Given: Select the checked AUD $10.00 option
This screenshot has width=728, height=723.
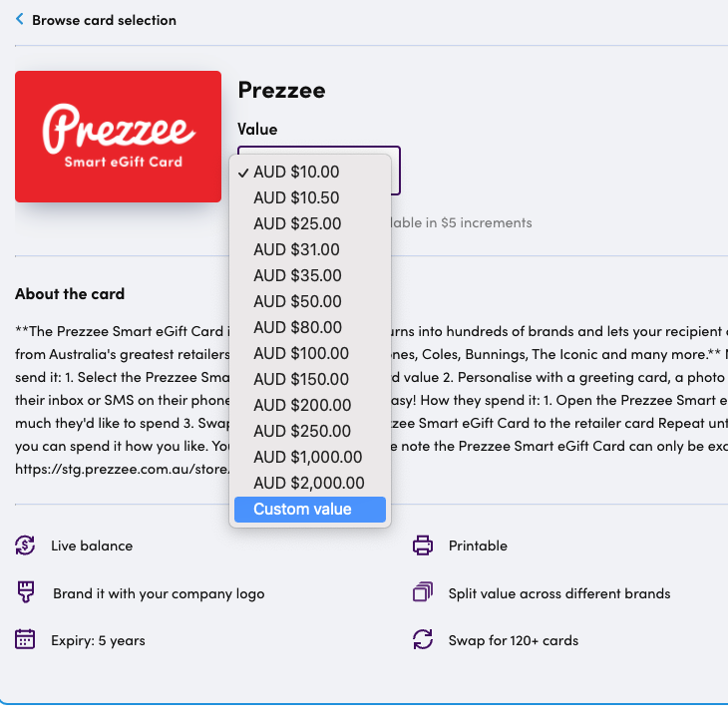Looking at the screenshot, I should click(x=310, y=173).
